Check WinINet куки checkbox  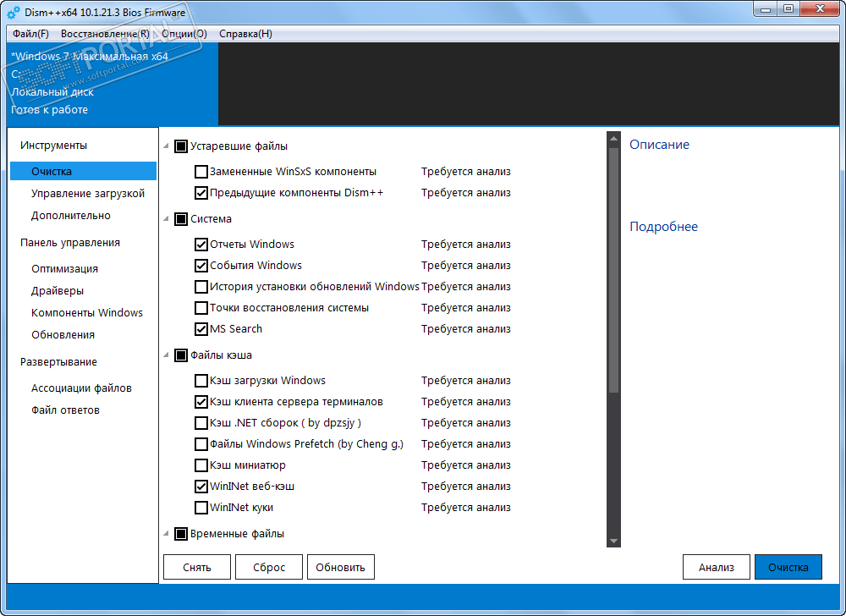[201, 508]
